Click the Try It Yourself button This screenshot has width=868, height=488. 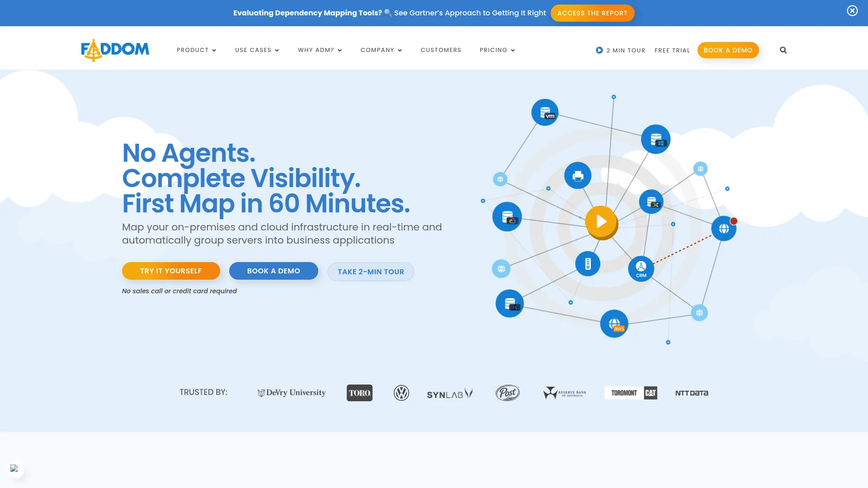click(x=171, y=271)
